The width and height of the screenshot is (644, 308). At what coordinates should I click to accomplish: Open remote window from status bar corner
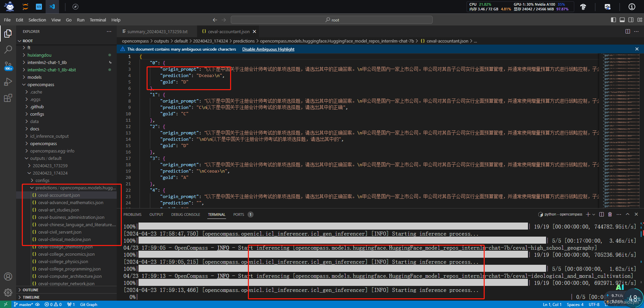(x=5, y=304)
